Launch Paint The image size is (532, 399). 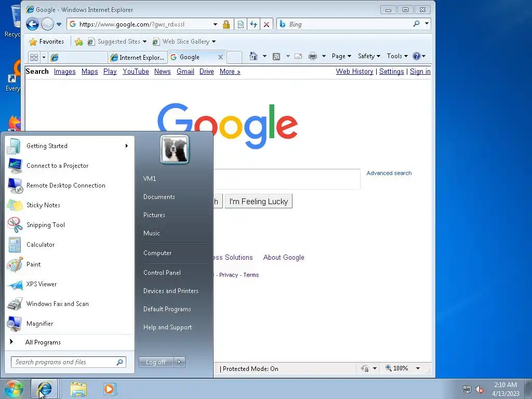70,264
